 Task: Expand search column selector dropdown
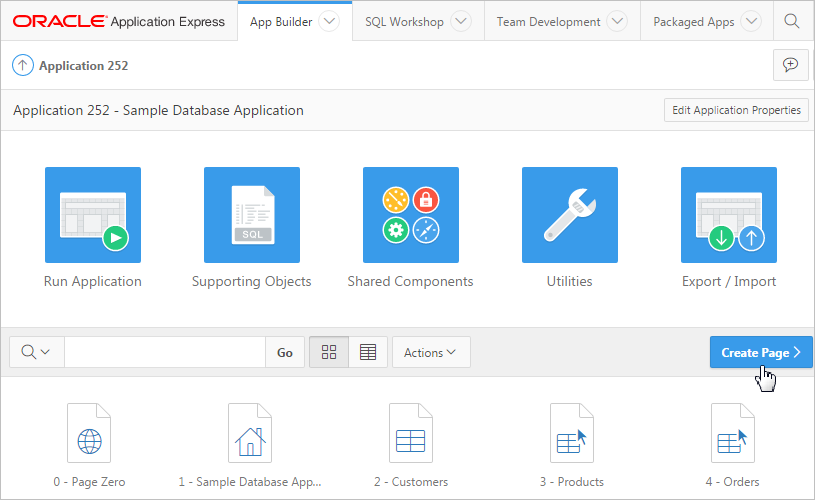click(x=37, y=352)
